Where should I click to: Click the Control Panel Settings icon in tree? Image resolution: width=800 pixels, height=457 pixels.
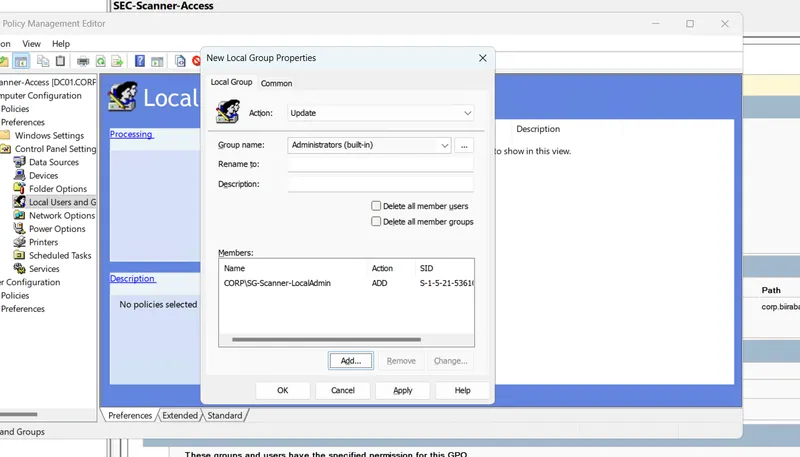pos(6,149)
